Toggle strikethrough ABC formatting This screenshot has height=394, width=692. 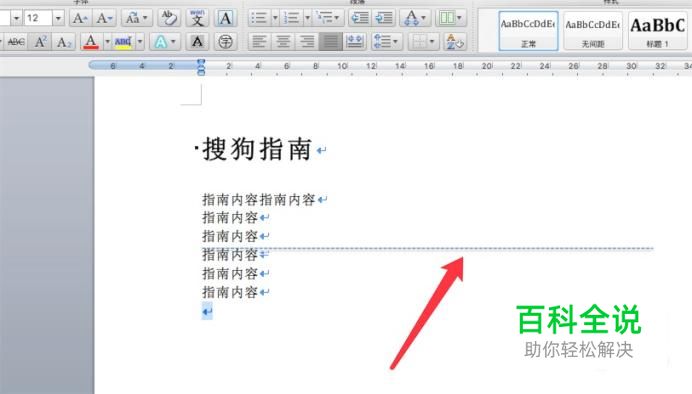pyautogui.click(x=16, y=42)
